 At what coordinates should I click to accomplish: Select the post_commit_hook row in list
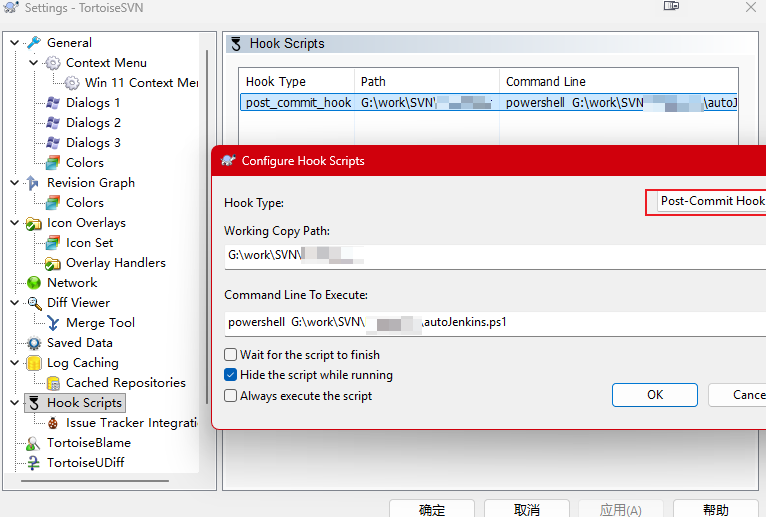pos(298,103)
